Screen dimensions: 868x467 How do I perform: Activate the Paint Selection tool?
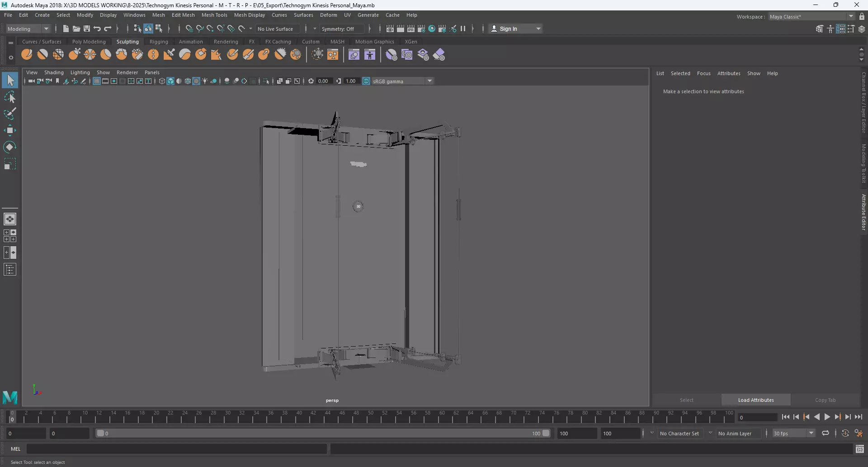coord(9,114)
